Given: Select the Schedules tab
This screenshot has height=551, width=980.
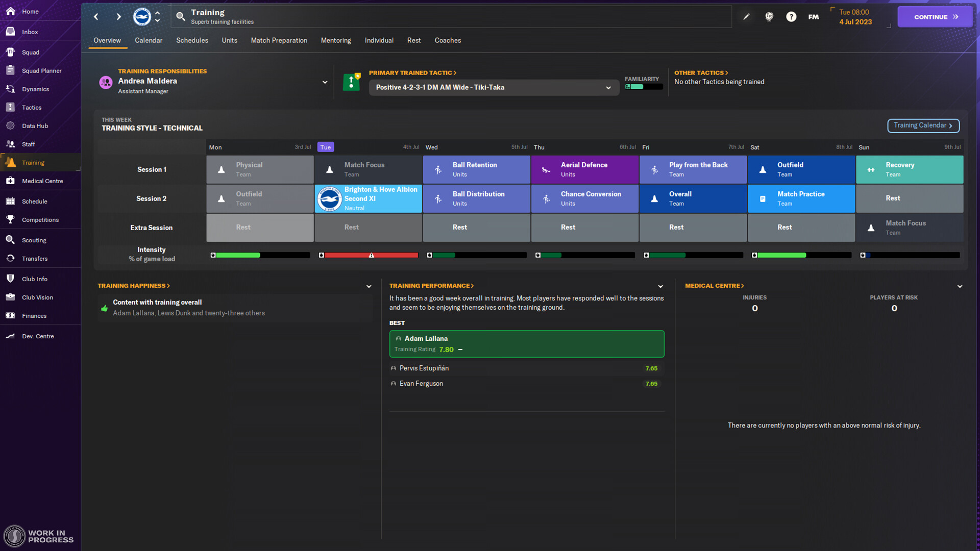Looking at the screenshot, I should pos(191,40).
